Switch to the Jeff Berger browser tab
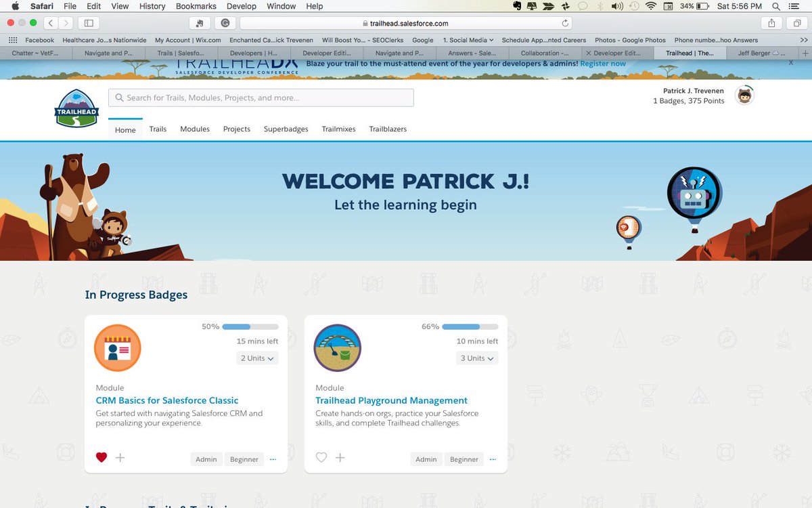This screenshot has width=812, height=508. [x=763, y=53]
